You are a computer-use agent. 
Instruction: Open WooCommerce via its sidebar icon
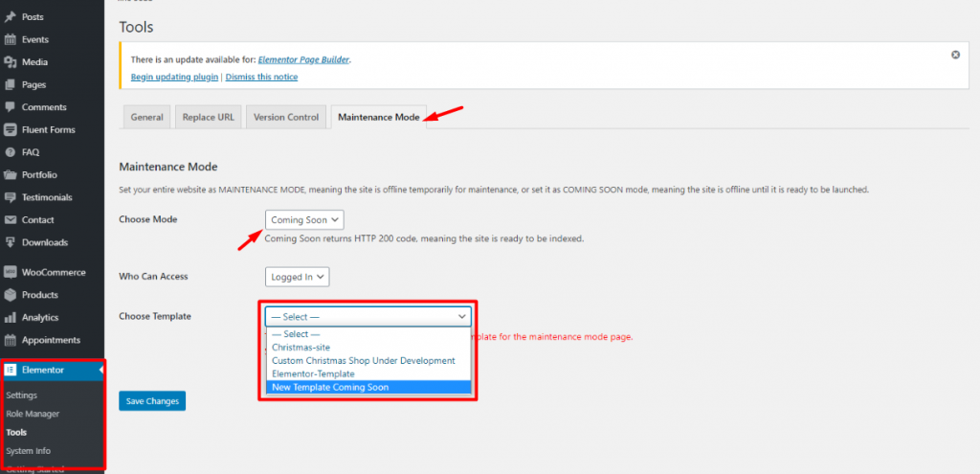[11, 272]
